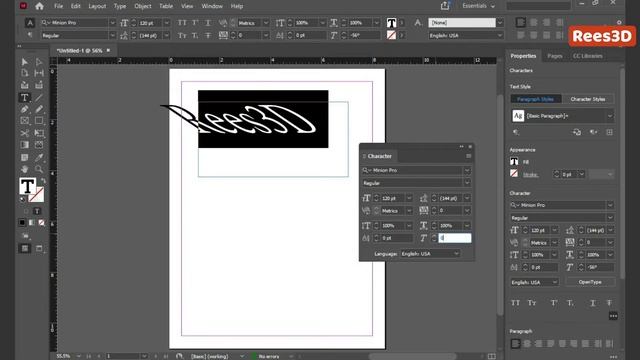The width and height of the screenshot is (640, 360).
Task: Open the Window menu
Action: click(212, 6)
